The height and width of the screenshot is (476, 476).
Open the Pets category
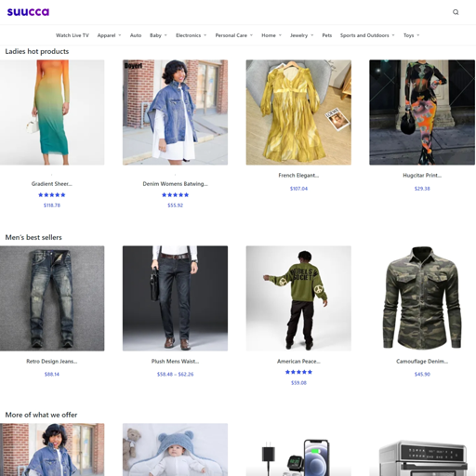pos(327,35)
